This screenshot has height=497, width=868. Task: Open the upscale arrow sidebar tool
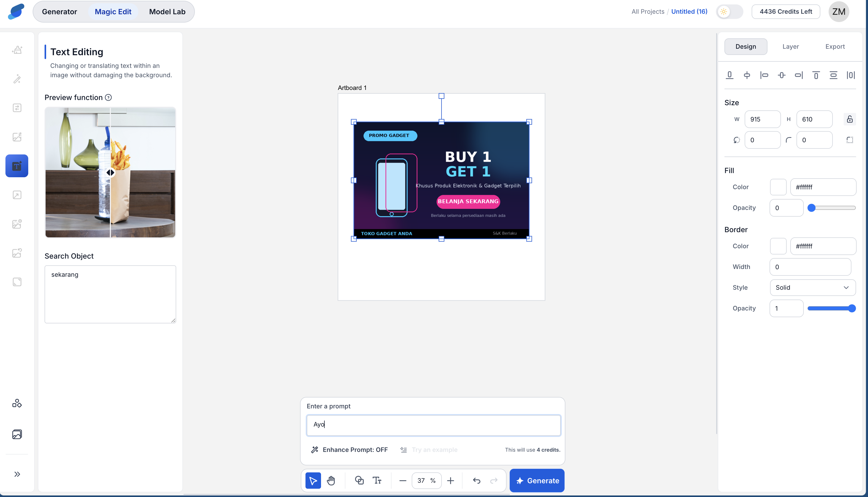17,195
